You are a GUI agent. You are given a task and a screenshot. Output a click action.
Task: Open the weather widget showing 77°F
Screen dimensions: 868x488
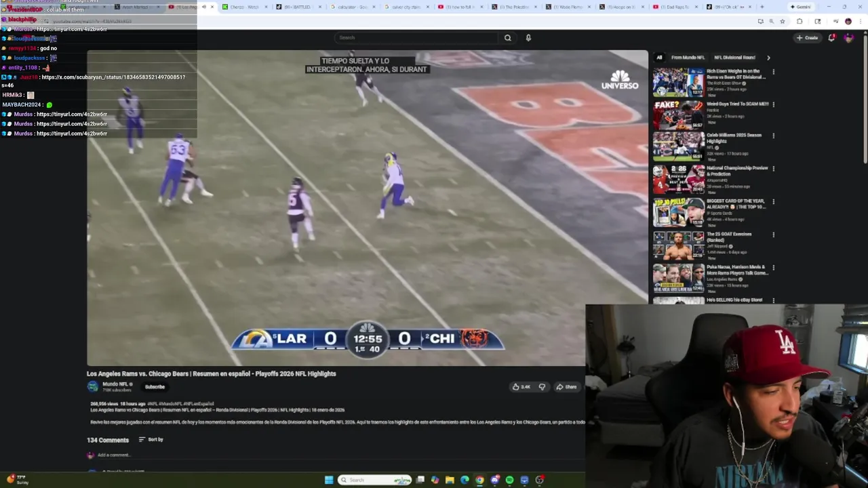pyautogui.click(x=17, y=479)
